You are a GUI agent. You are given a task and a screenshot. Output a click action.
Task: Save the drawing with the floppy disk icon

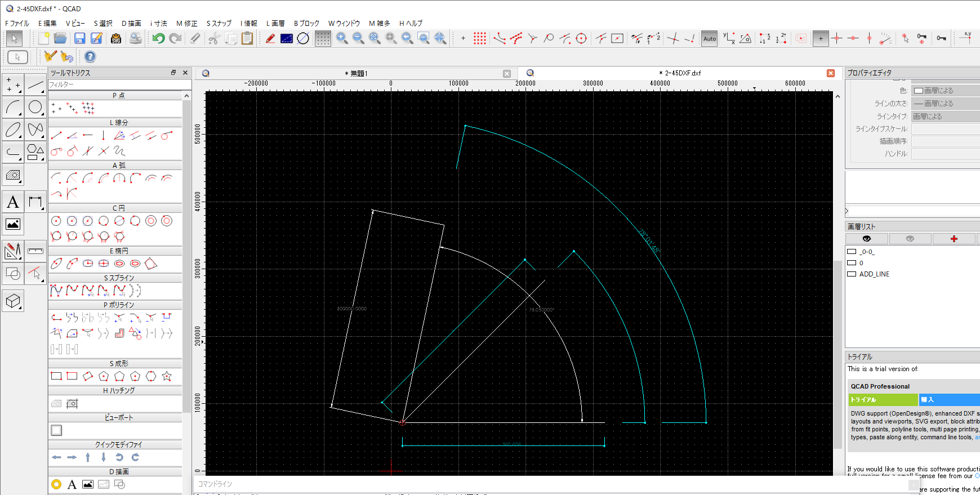(x=79, y=38)
